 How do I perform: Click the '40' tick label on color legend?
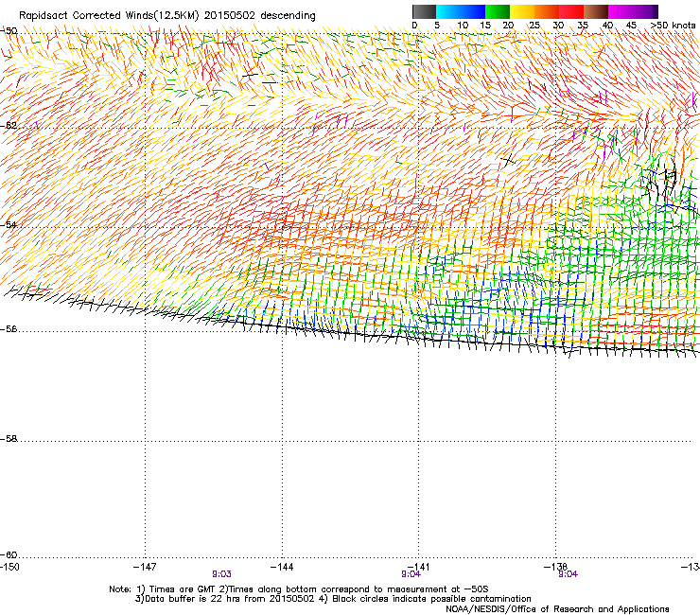(x=607, y=26)
